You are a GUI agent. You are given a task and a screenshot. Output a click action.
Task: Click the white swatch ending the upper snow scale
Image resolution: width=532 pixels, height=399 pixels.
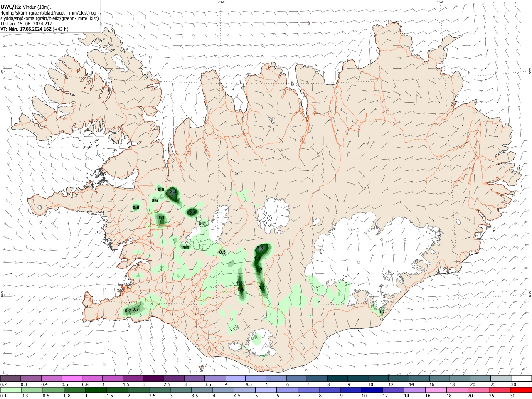521,378
